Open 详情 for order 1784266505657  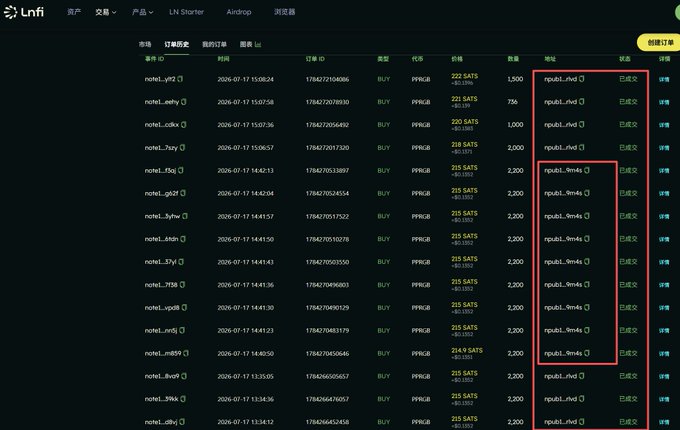pos(664,377)
